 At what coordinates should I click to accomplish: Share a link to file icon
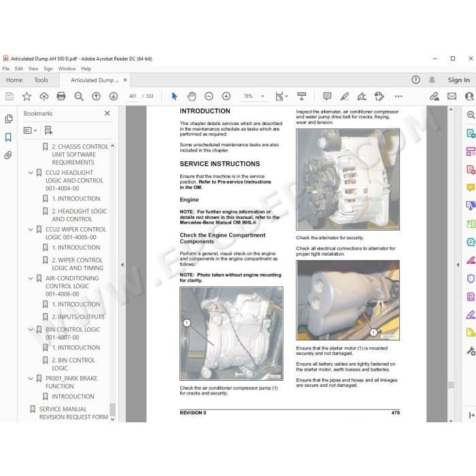click(x=434, y=97)
